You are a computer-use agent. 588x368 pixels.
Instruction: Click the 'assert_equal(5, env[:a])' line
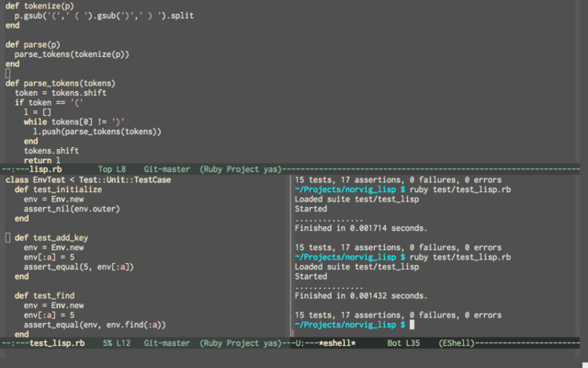point(79,267)
